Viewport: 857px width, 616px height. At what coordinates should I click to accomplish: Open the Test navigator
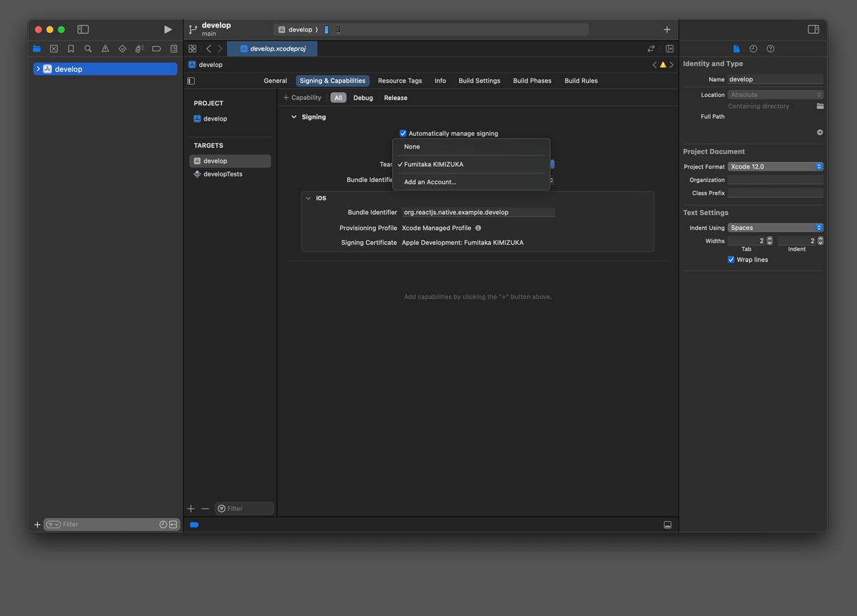pyautogui.click(x=122, y=49)
